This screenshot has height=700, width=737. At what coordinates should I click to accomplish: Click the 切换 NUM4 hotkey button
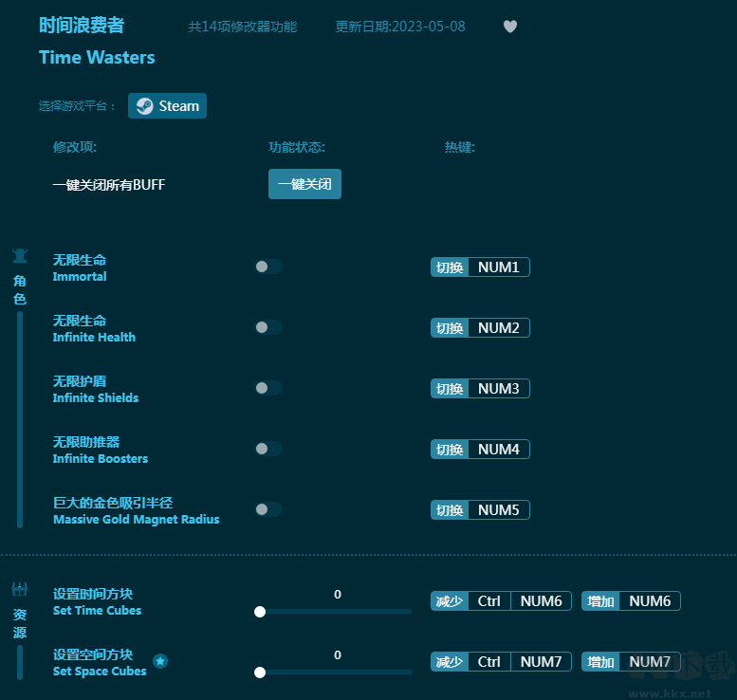[x=480, y=449]
